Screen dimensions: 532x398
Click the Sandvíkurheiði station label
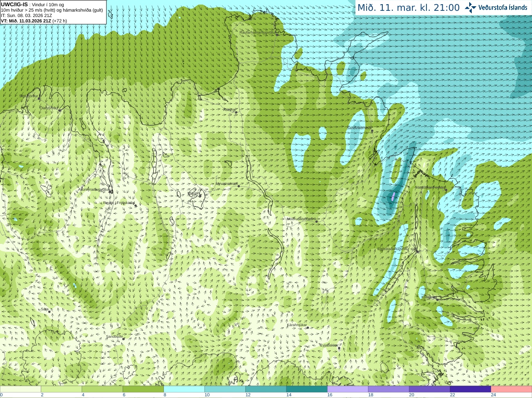359,128
